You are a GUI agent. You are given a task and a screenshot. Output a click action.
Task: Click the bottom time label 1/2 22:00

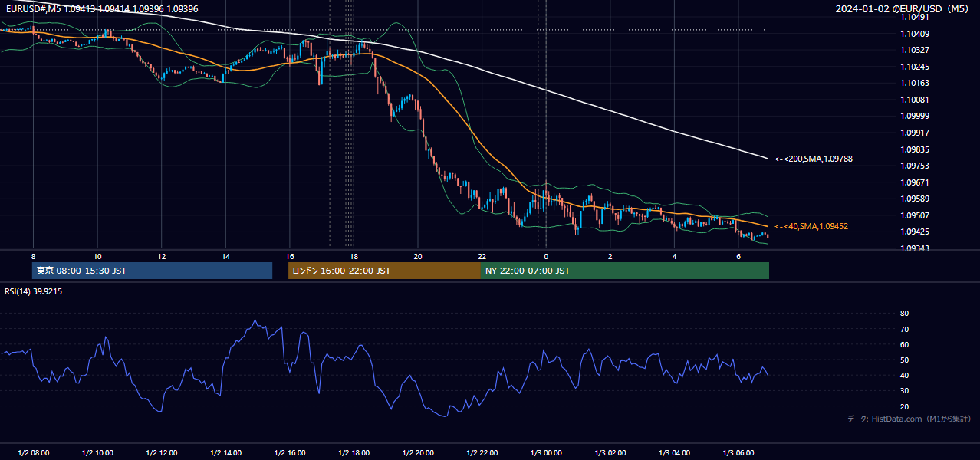point(482,453)
